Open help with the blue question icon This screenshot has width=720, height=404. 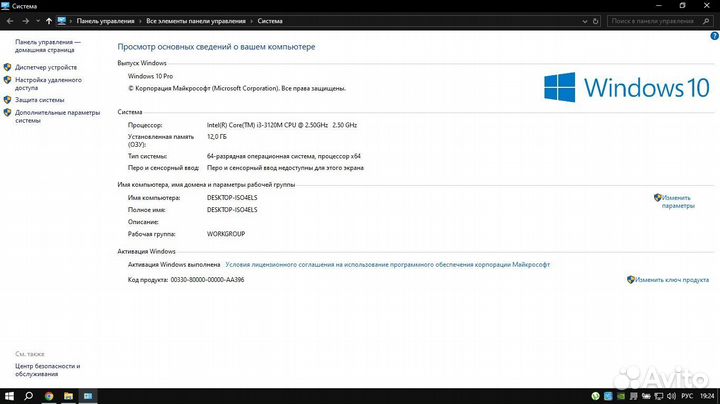[714, 36]
